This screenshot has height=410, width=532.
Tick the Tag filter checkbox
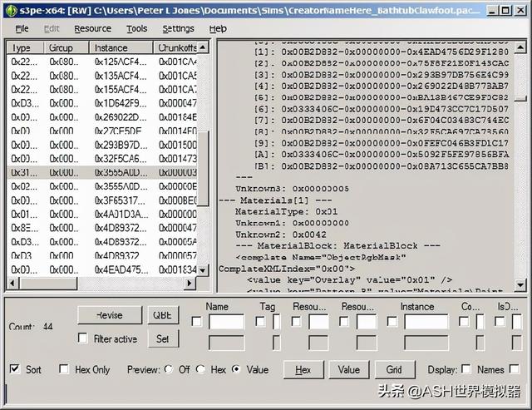click(260, 321)
